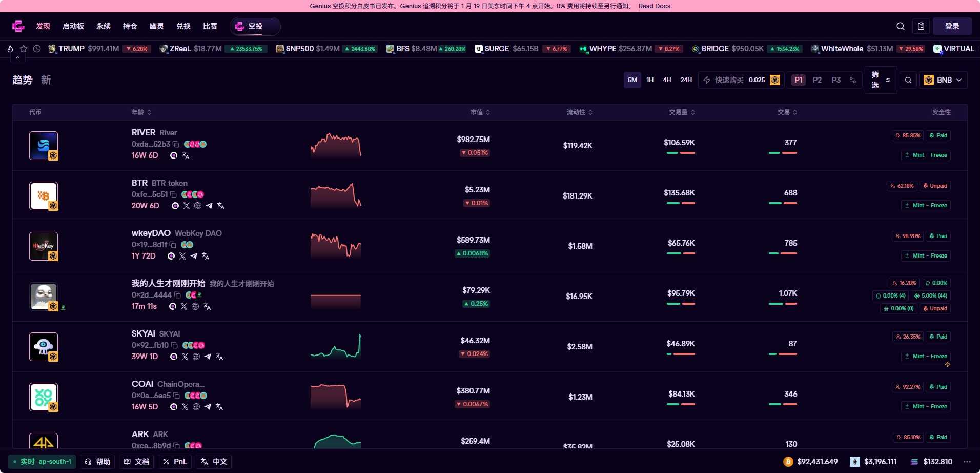
Task: Sort table by 市值 column
Action: point(480,112)
